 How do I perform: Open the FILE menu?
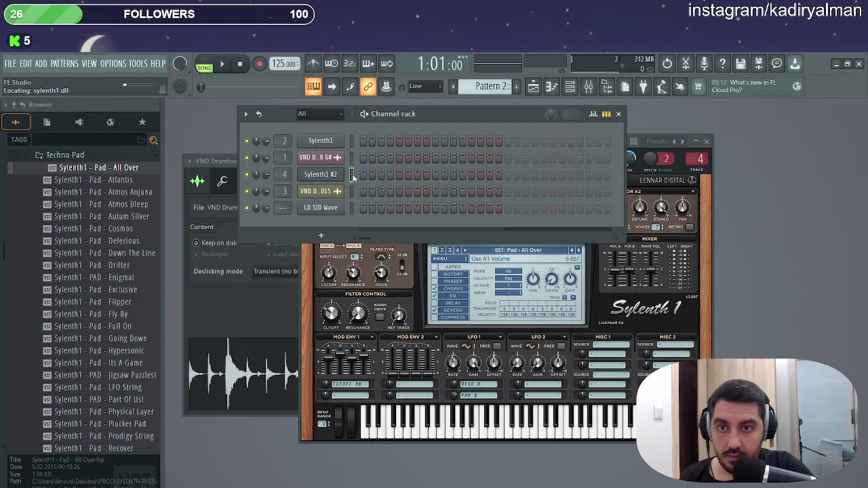10,64
